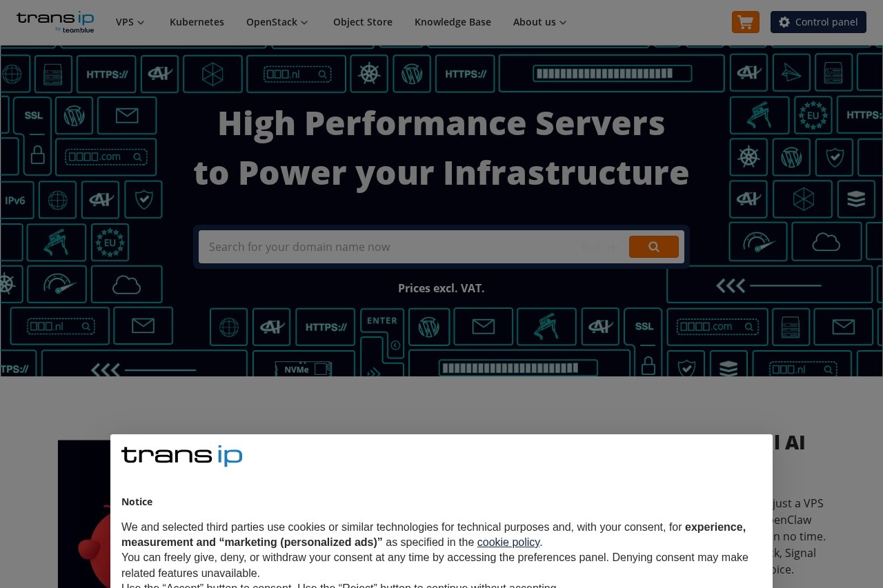Go to the Kubernetes page
Screen dimensions: 883x588
[197, 22]
